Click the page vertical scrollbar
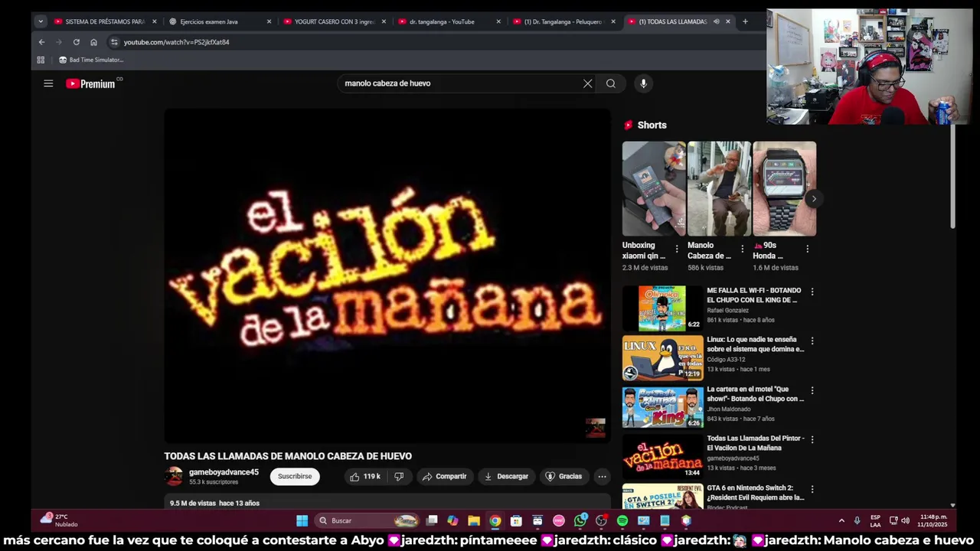The height and width of the screenshot is (551, 980). [952, 176]
